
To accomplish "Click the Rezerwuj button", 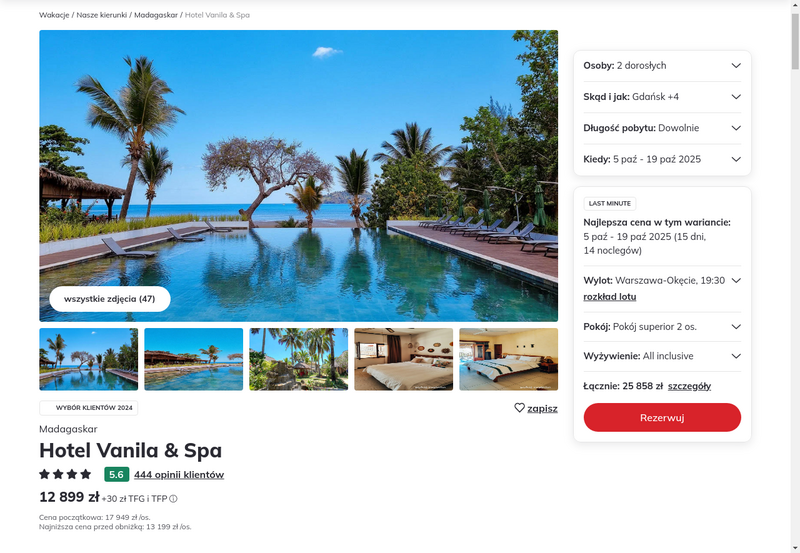I will [x=662, y=417].
